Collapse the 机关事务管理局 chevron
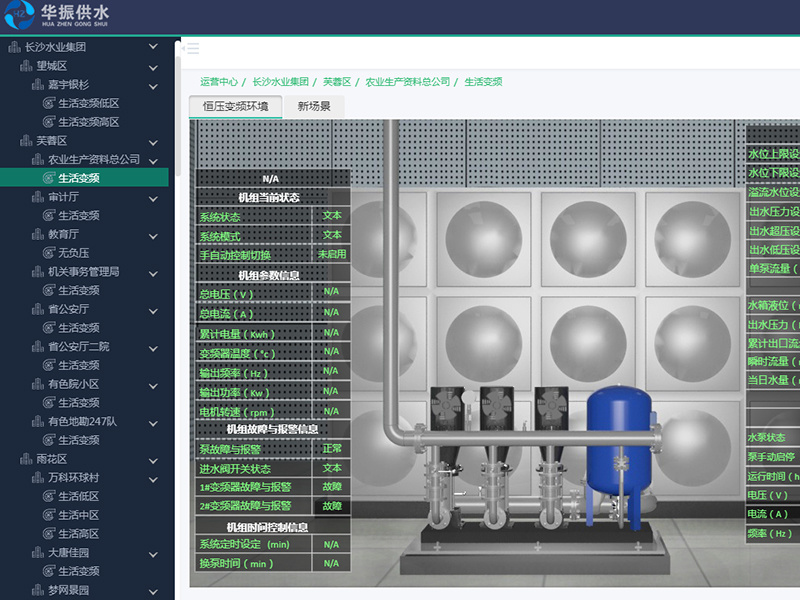 153,273
